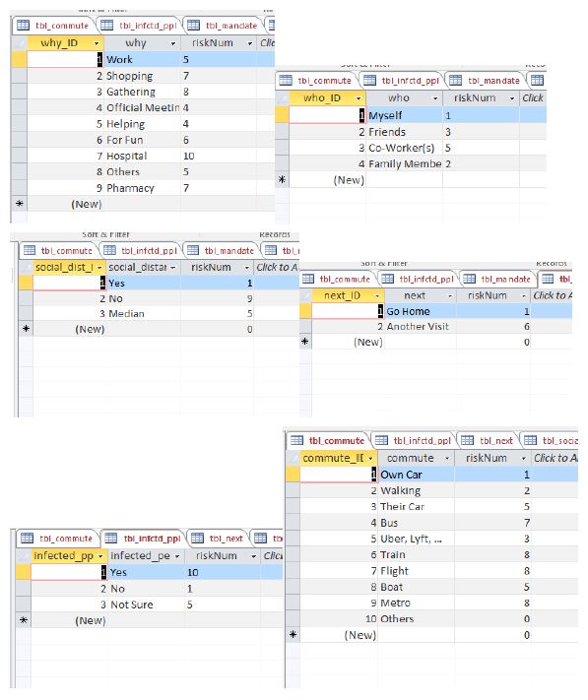
Task: Click the tbl_commute table icon above the why_ID column
Action: pos(24,26)
